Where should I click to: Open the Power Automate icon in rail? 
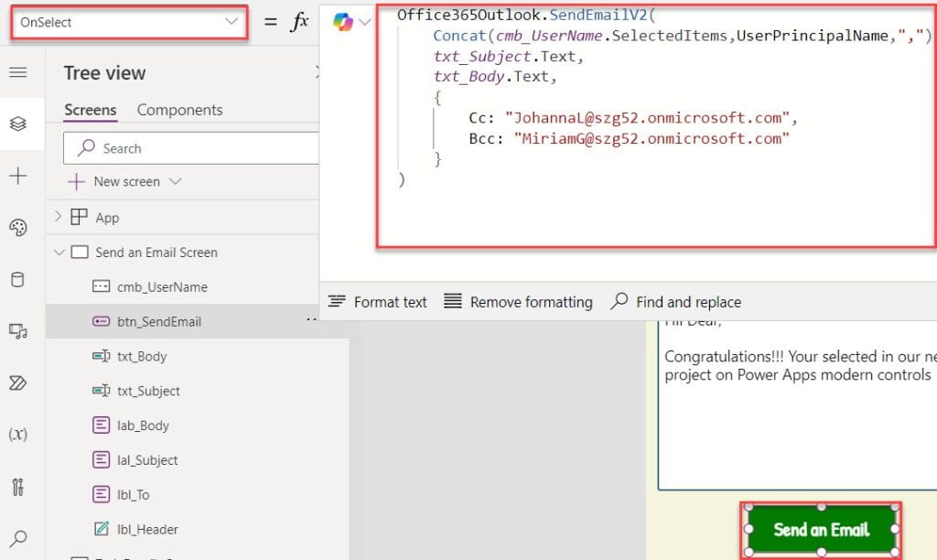18,382
